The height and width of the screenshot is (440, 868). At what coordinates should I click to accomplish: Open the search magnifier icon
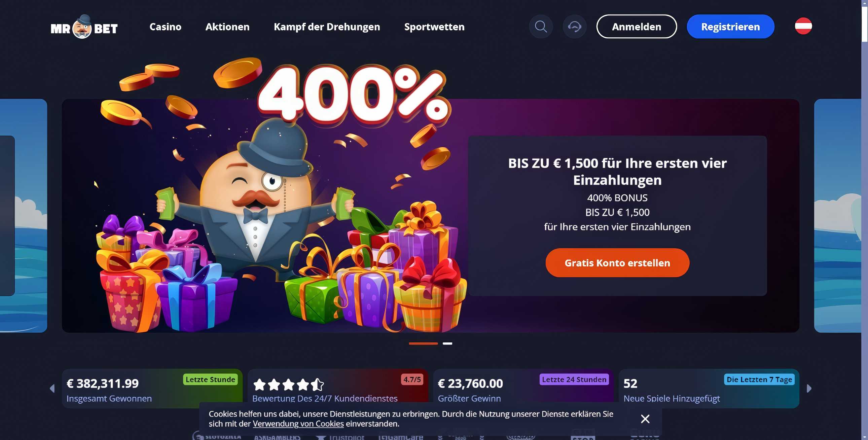click(x=541, y=26)
